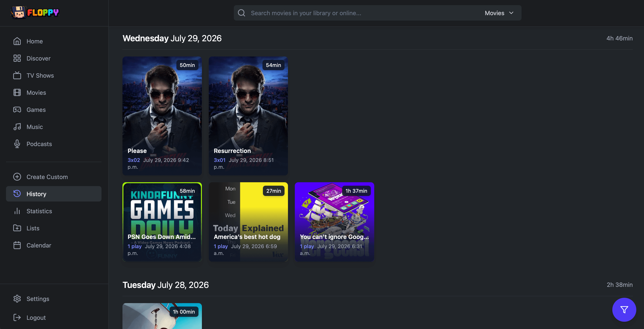Click the Create Custom plus icon
This screenshot has height=329, width=644.
coord(17,177)
